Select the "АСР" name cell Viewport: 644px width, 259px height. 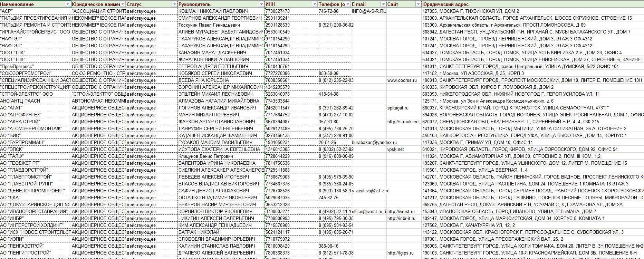35,11
